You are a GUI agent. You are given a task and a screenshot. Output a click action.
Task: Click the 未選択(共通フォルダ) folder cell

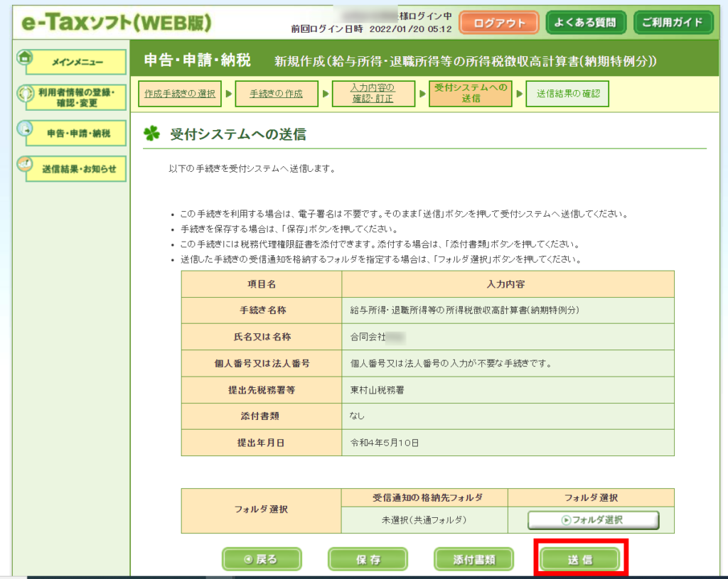tap(424, 520)
